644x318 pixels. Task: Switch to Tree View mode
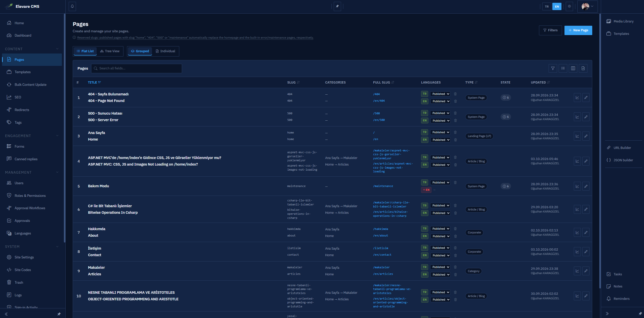(110, 51)
